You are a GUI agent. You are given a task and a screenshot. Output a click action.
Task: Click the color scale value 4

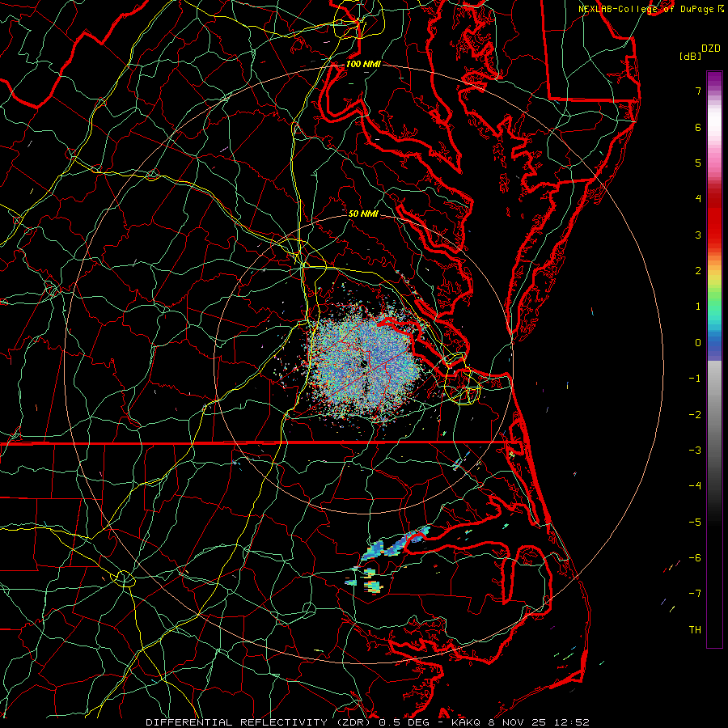click(x=698, y=199)
